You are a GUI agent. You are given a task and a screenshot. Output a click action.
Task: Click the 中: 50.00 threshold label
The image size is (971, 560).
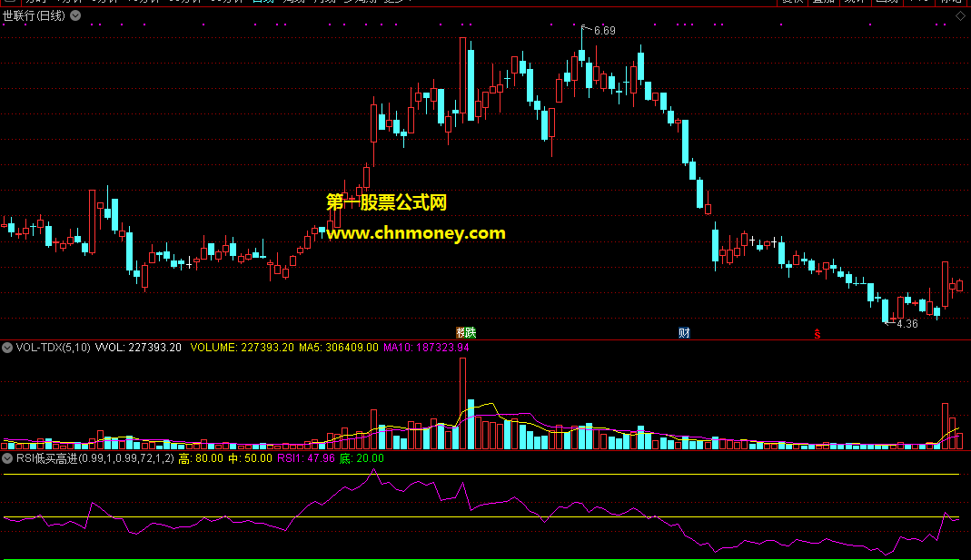tap(250, 458)
